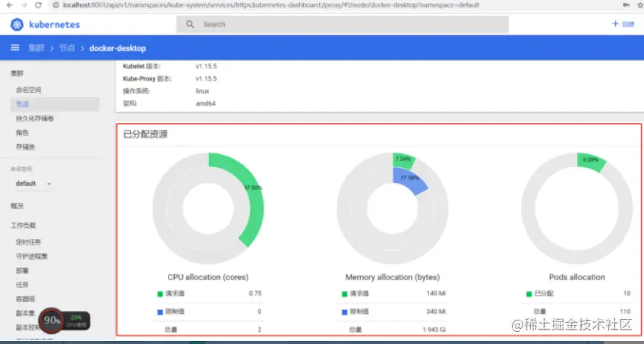Click the Pods allocation chart title
This screenshot has width=644, height=344.
coord(576,277)
